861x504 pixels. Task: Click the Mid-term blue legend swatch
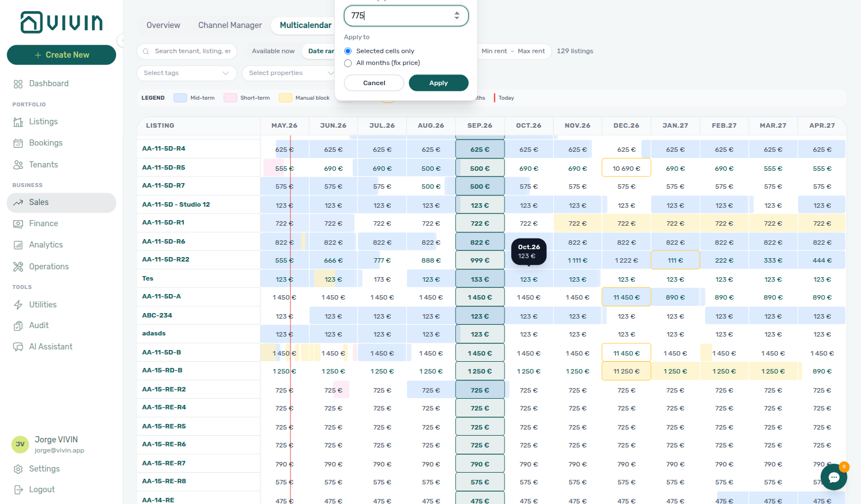pyautogui.click(x=180, y=98)
